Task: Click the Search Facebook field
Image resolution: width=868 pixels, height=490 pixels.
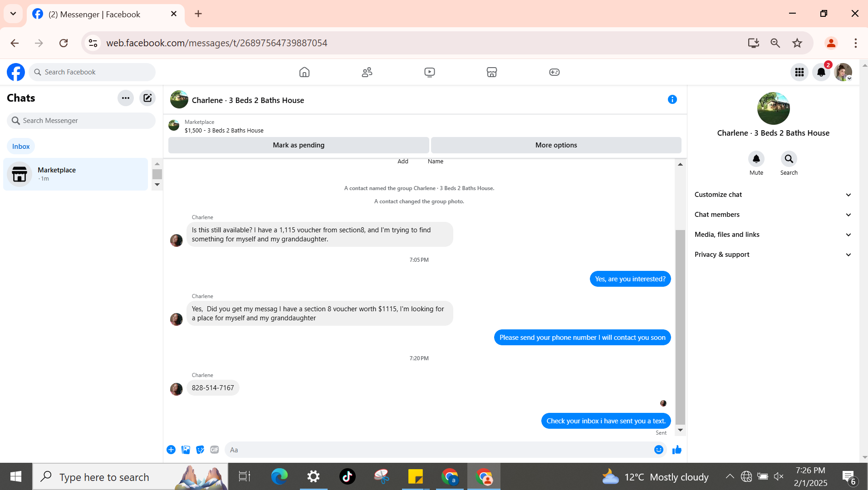Action: [x=92, y=72]
